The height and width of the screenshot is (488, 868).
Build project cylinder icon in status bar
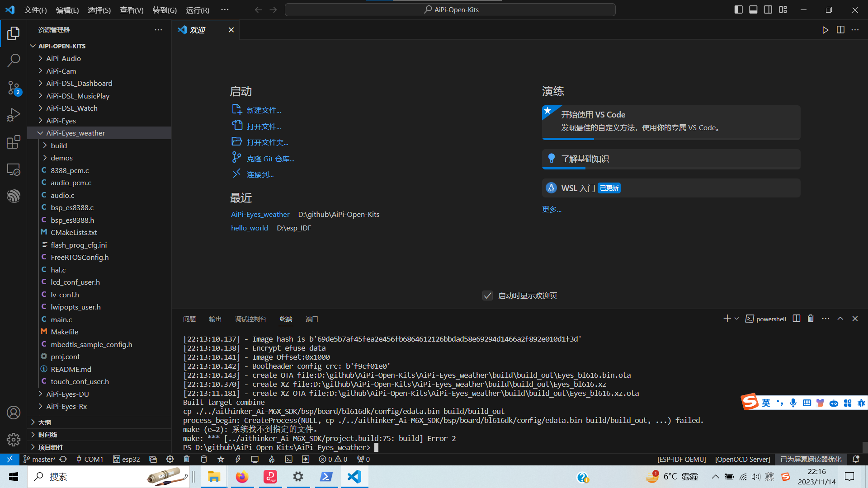[204, 459]
